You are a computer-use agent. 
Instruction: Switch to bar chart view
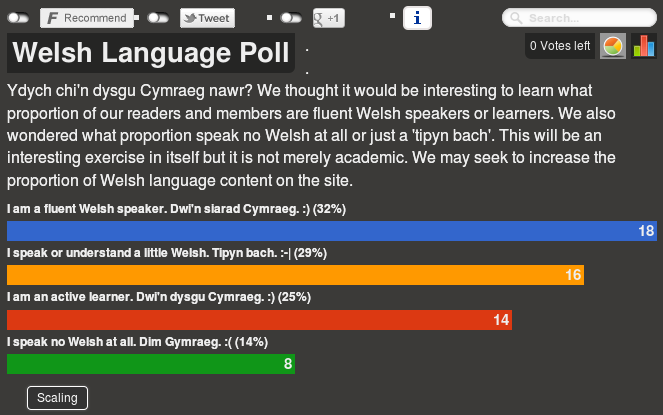644,46
